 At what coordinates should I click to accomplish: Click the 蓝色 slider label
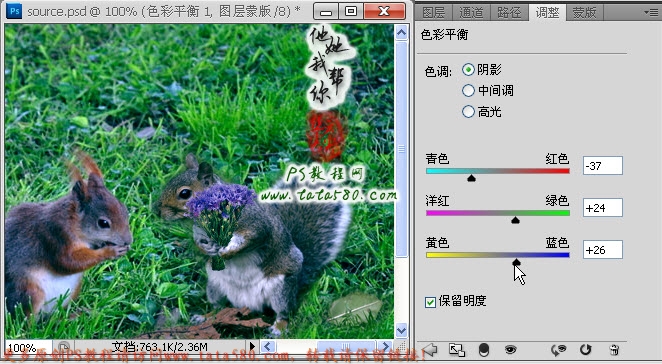(x=557, y=243)
